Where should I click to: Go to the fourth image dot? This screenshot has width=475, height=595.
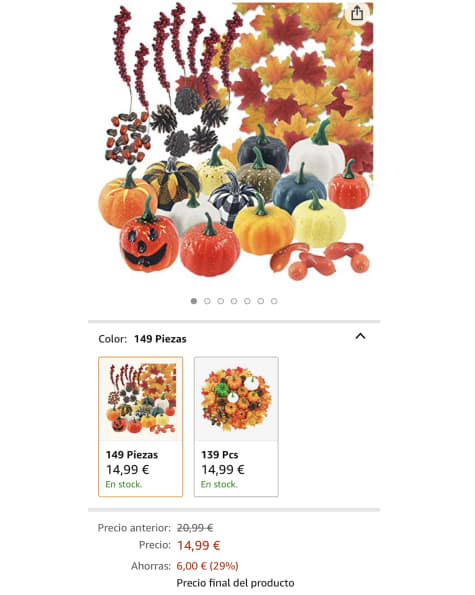pyautogui.click(x=234, y=301)
